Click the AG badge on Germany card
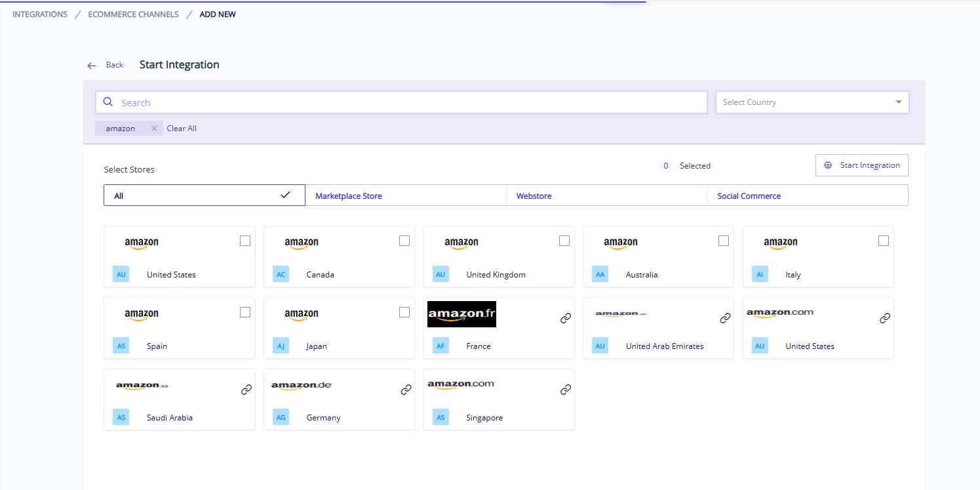The height and width of the screenshot is (490, 980). 281,417
